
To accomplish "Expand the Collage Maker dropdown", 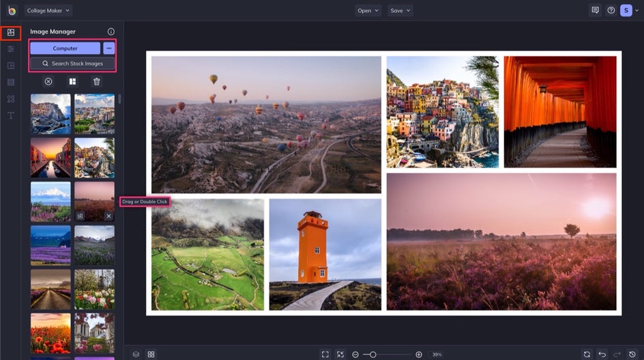I will [48, 10].
